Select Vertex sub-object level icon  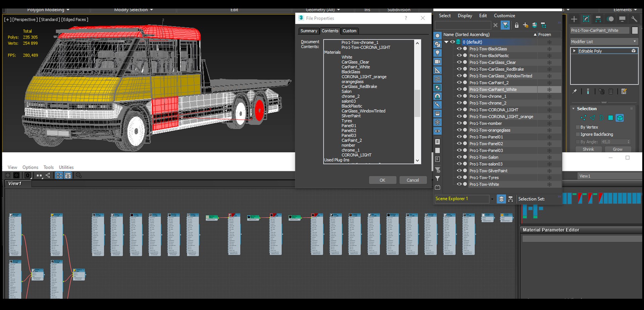click(x=583, y=118)
